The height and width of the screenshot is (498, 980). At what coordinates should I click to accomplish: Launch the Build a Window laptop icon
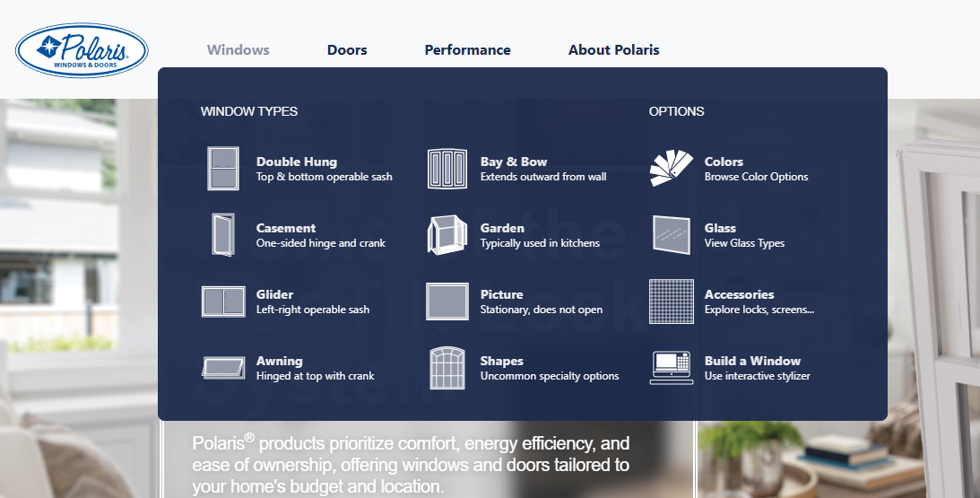(x=672, y=368)
